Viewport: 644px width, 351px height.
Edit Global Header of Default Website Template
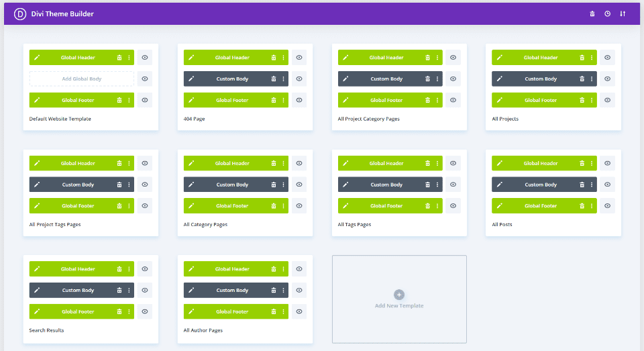(37, 58)
